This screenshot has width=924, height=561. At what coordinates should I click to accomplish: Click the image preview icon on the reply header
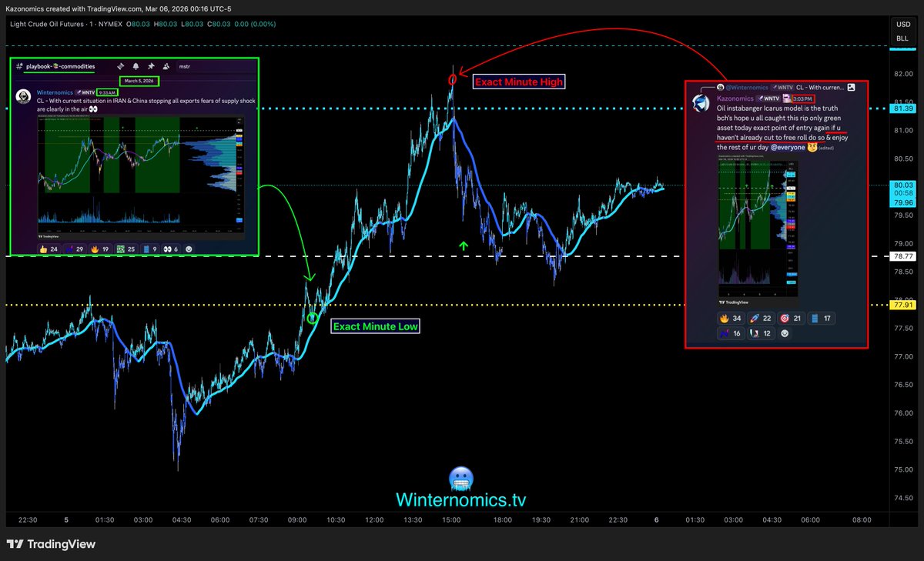click(x=851, y=88)
